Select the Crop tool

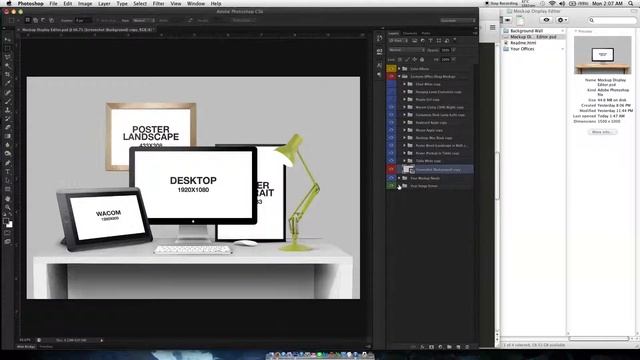pos(8,75)
